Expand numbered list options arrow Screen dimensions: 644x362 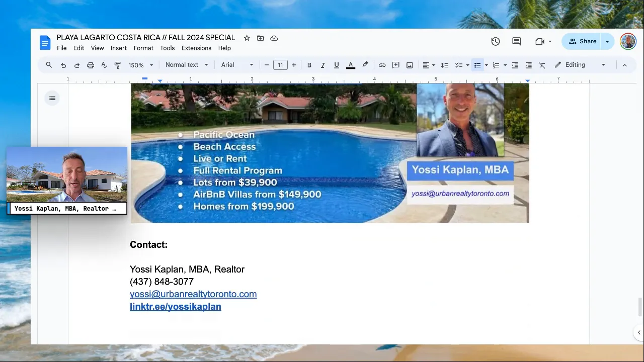505,65
